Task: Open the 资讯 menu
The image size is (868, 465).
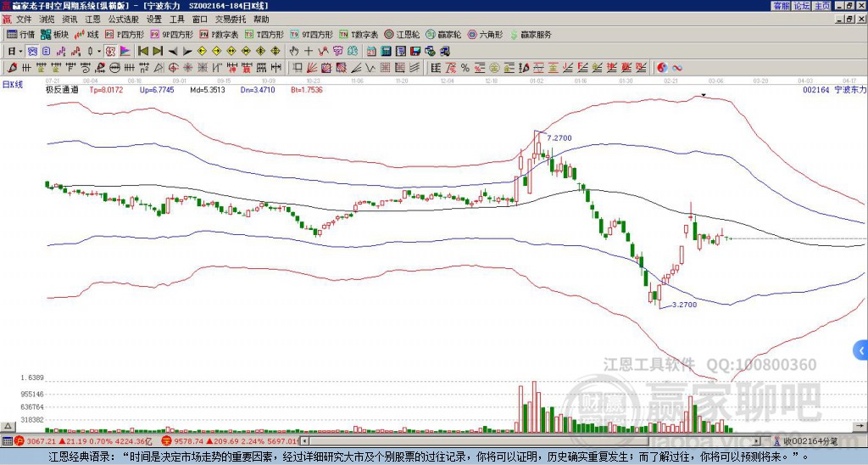Action: coord(70,20)
